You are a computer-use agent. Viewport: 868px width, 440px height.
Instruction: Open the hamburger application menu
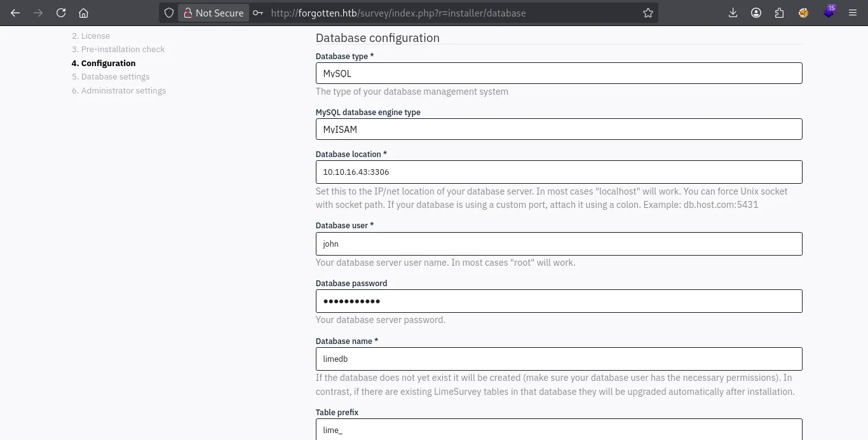(853, 13)
